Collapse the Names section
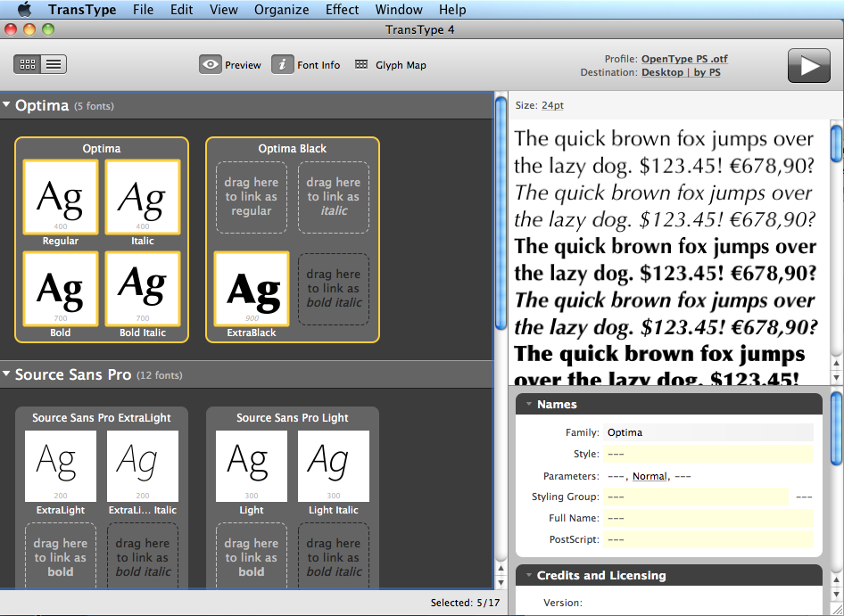 (529, 404)
